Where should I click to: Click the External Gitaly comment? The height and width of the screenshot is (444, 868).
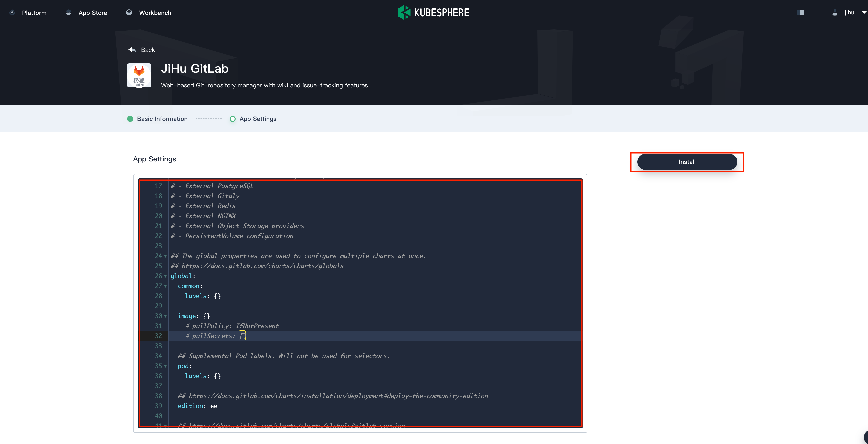click(205, 196)
